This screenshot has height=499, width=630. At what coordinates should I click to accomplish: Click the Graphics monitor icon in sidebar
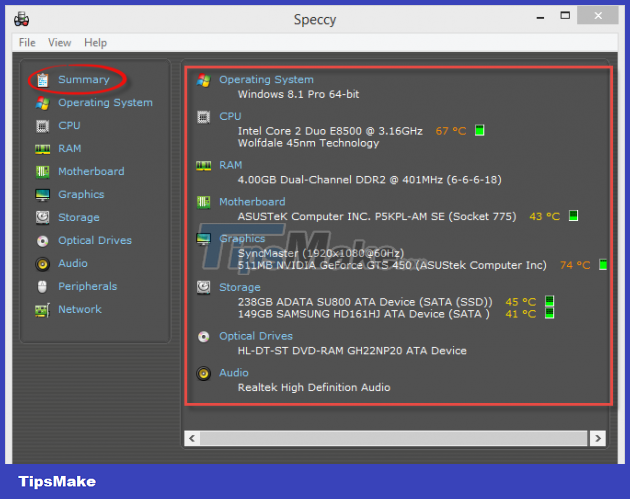(x=43, y=195)
